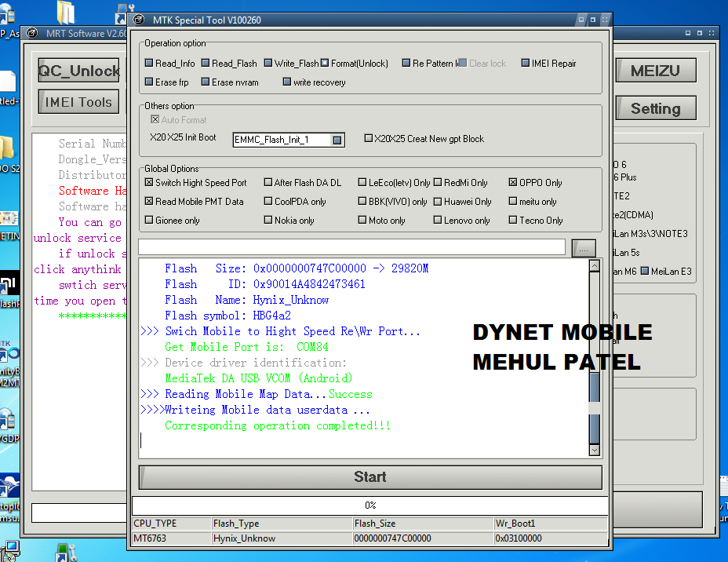
Task: Click 0000000747C00000 Flash_Size cell
Action: pyautogui.click(x=424, y=538)
